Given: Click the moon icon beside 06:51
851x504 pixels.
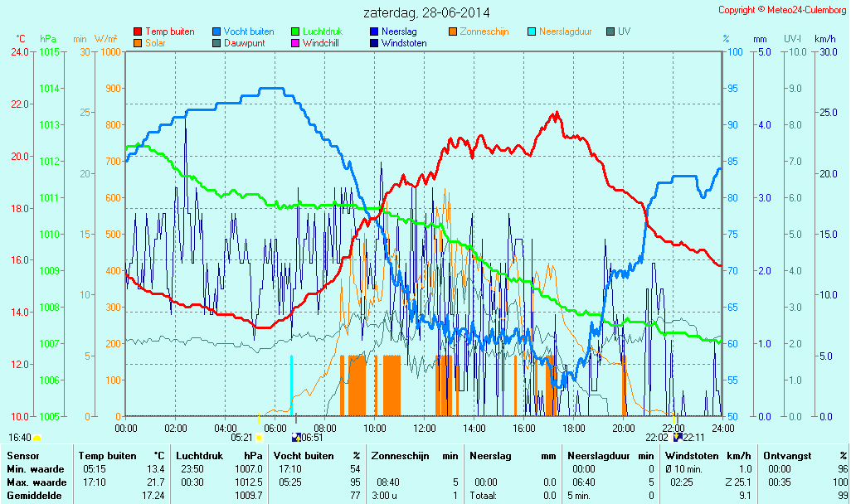Looking at the screenshot, I should tap(296, 437).
